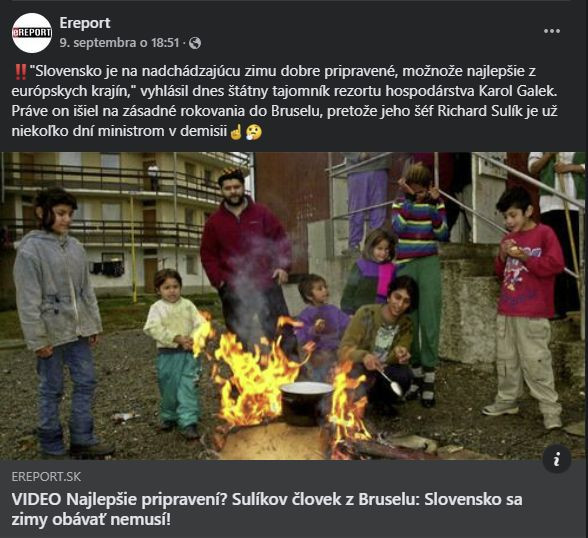
Task: Open the EREPORT.SK domain link
Action: pos(46,477)
